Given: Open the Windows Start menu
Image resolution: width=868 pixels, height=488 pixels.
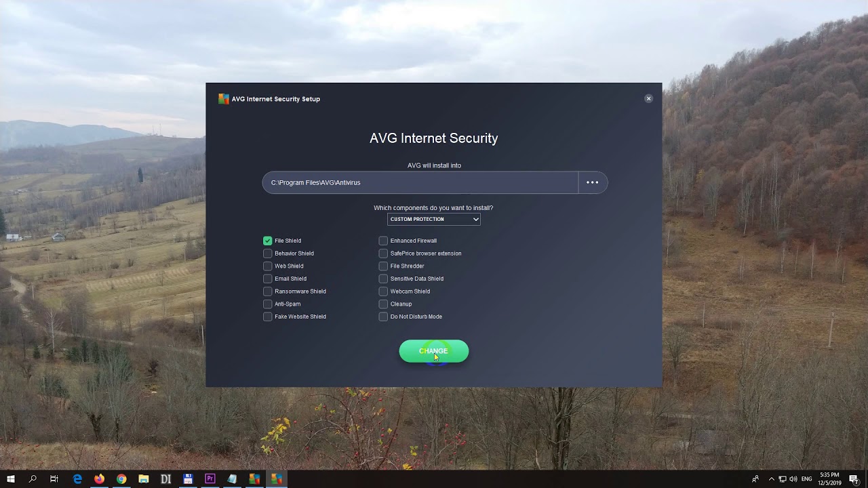Looking at the screenshot, I should [x=11, y=479].
